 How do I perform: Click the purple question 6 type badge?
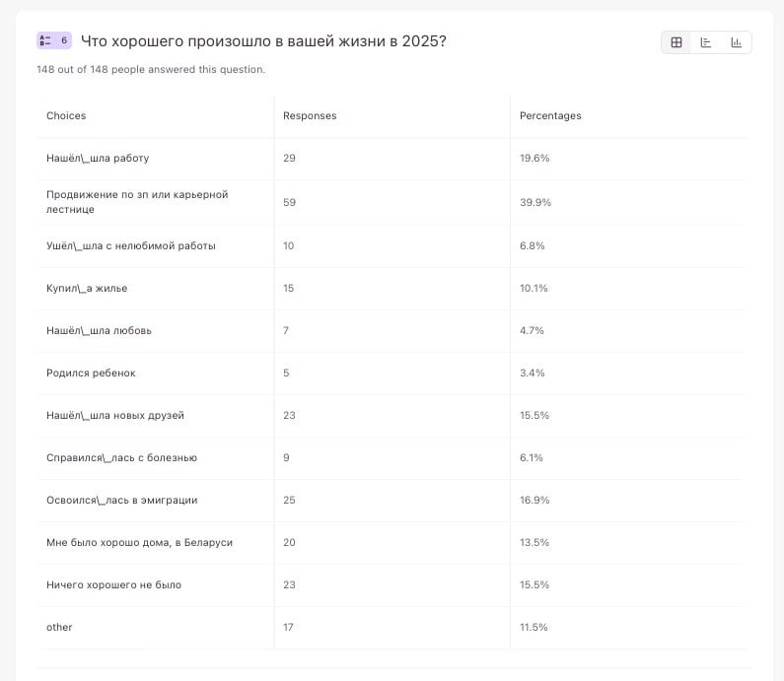point(53,41)
